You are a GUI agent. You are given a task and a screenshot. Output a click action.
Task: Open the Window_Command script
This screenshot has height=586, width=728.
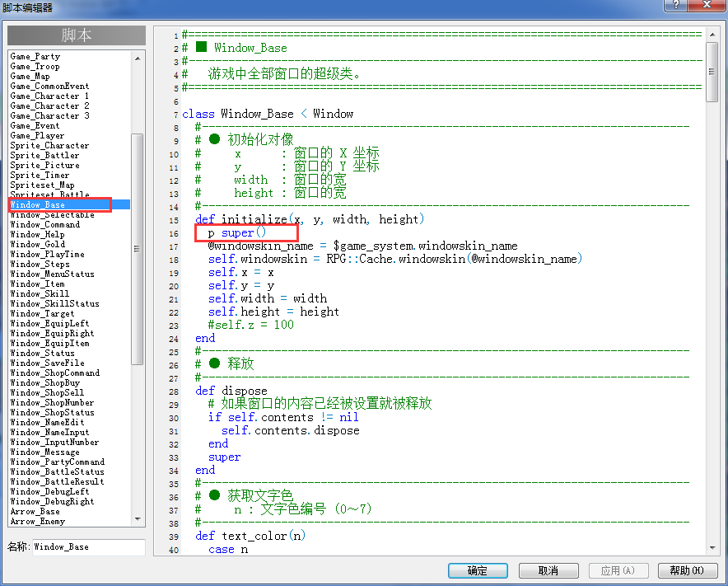tap(45, 224)
